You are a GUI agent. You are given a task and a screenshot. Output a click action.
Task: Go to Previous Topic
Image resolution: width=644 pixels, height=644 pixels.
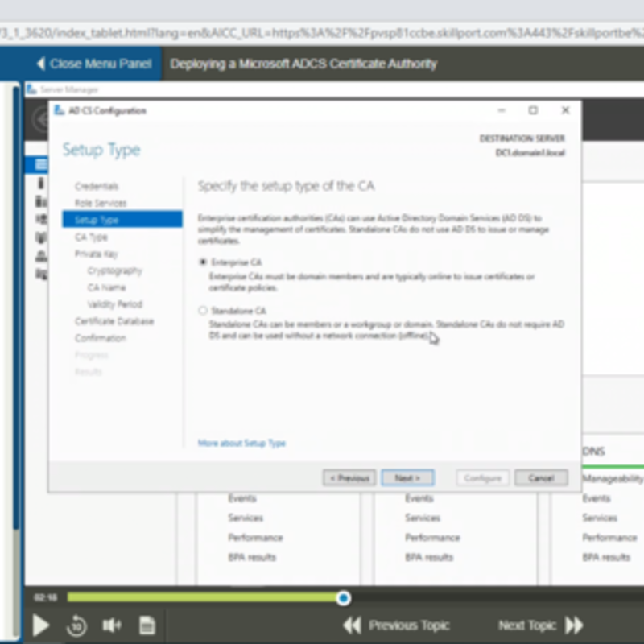point(396,625)
